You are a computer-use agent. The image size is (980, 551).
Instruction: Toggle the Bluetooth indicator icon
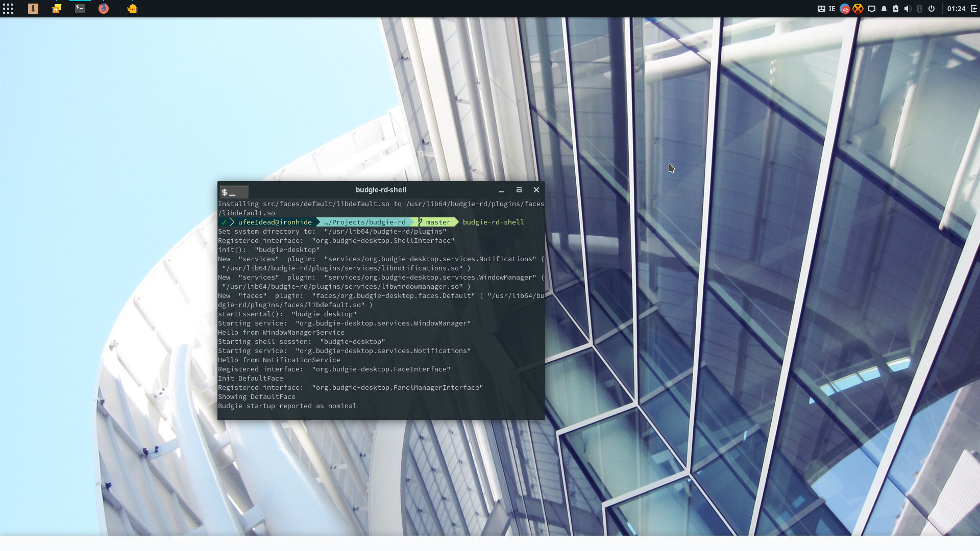tap(919, 9)
